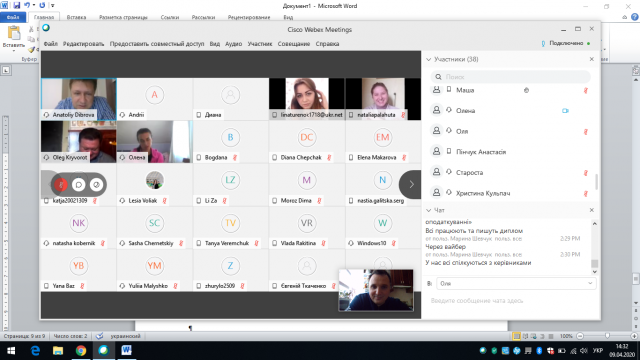
Task: Switch to Webex app in taskbar
Action: click(104, 351)
